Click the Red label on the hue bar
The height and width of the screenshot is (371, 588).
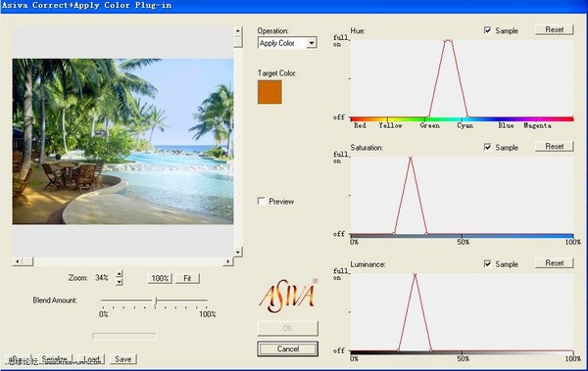(x=360, y=125)
